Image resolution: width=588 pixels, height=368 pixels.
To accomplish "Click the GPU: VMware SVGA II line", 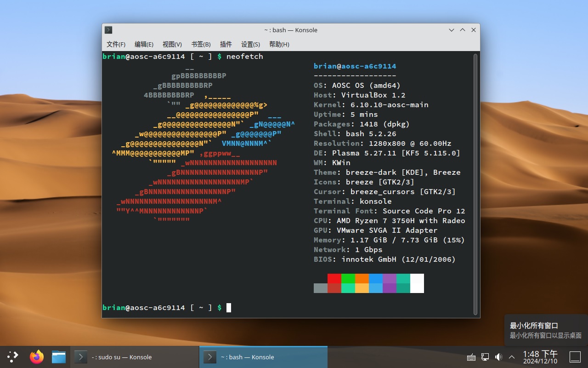I will (376, 230).
